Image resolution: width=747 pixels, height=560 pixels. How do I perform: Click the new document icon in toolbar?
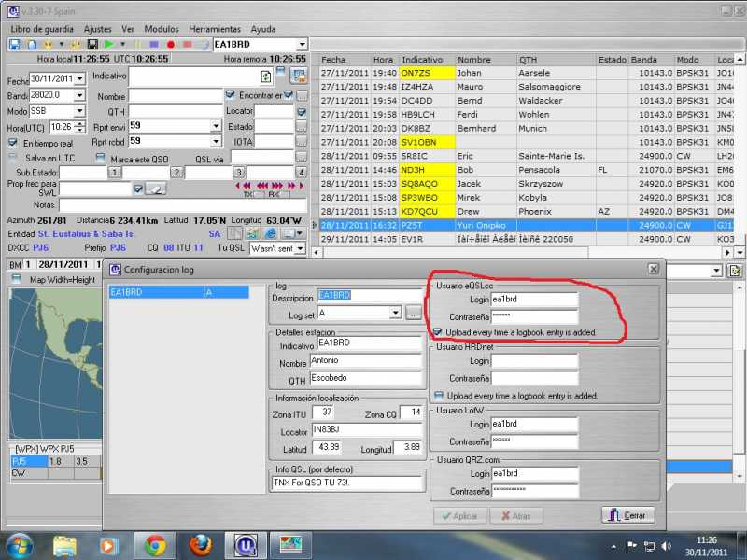[x=32, y=44]
